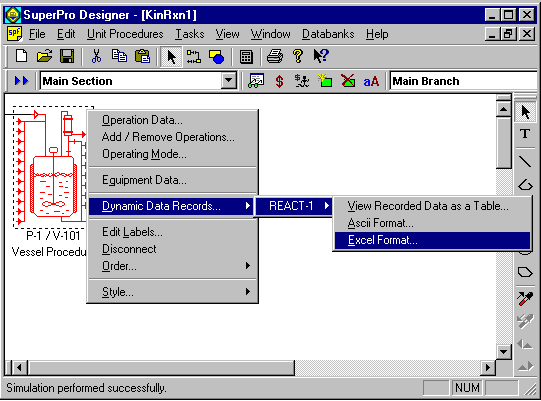The width and height of the screenshot is (541, 401).
Task: Click the Main Branch field
Action: [x=464, y=81]
